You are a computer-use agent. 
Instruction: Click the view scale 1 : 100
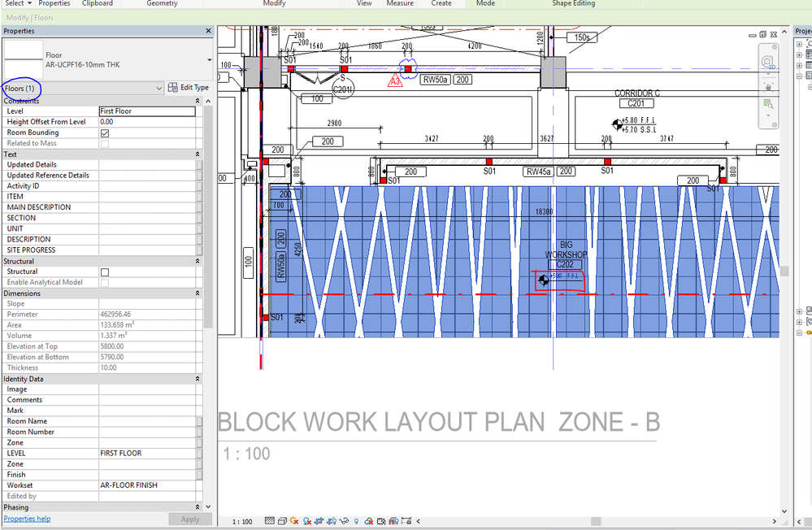(x=242, y=522)
